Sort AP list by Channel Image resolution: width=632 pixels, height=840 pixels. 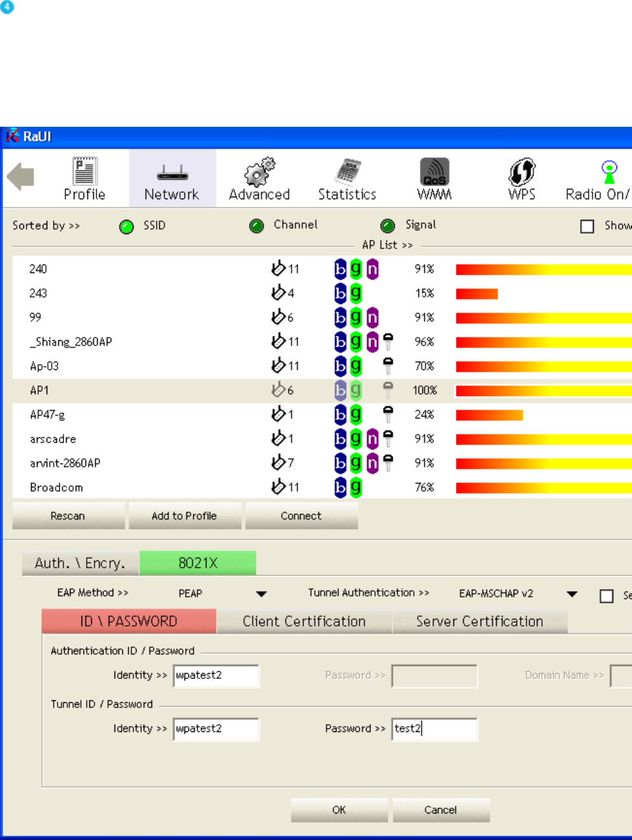tap(257, 226)
